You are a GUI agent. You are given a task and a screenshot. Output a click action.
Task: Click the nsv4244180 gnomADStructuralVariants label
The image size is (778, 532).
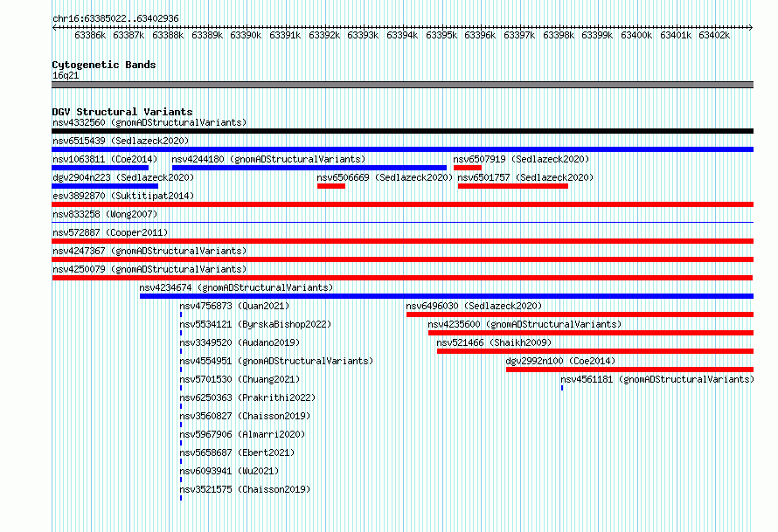point(268,159)
